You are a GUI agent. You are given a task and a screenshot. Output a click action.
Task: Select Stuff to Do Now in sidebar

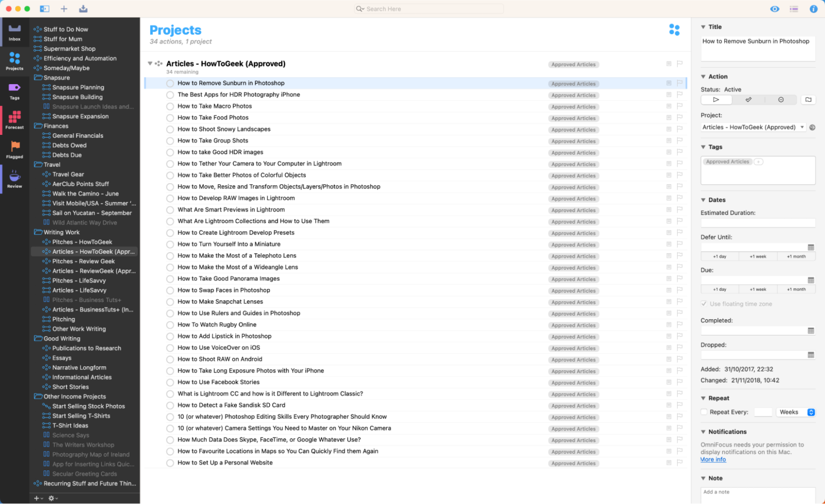(65, 29)
